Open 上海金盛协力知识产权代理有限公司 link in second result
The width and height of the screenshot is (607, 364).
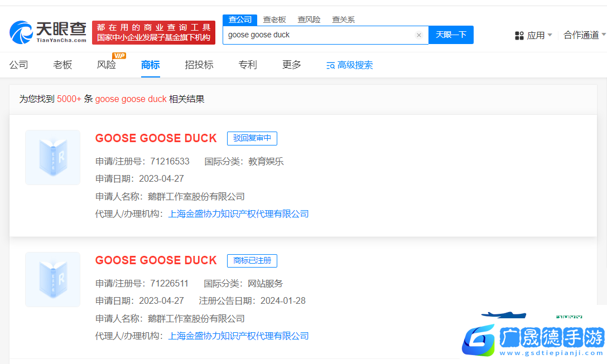click(238, 336)
